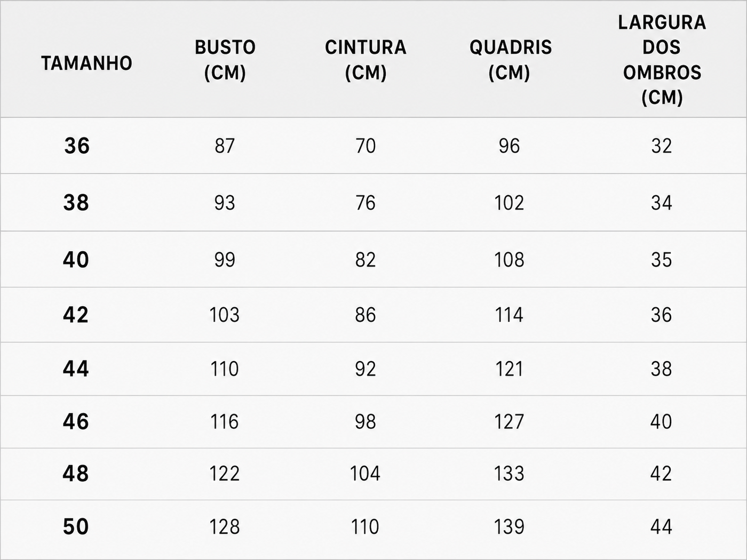
Task: Click bust value 87 for size 36
Action: point(225,146)
